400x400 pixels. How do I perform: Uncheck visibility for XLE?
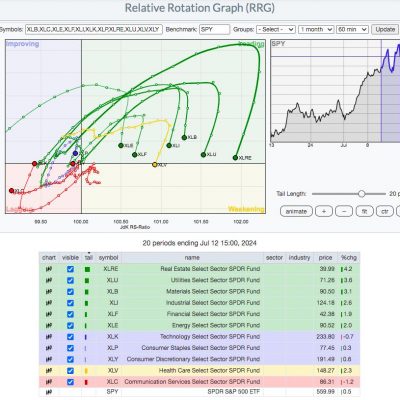coord(70,326)
